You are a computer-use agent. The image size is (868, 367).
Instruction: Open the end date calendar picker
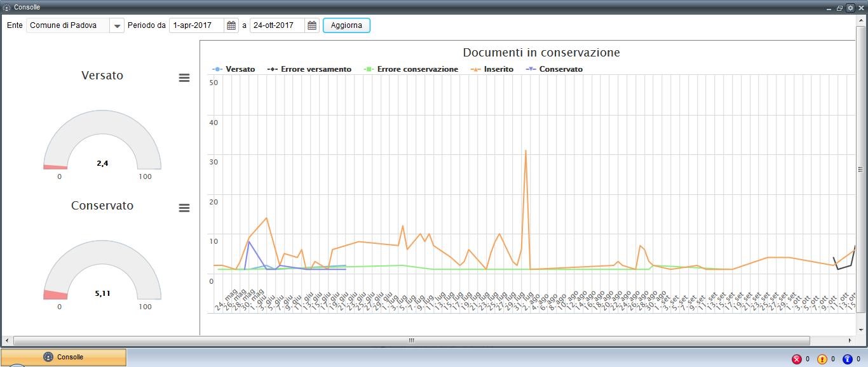(312, 25)
